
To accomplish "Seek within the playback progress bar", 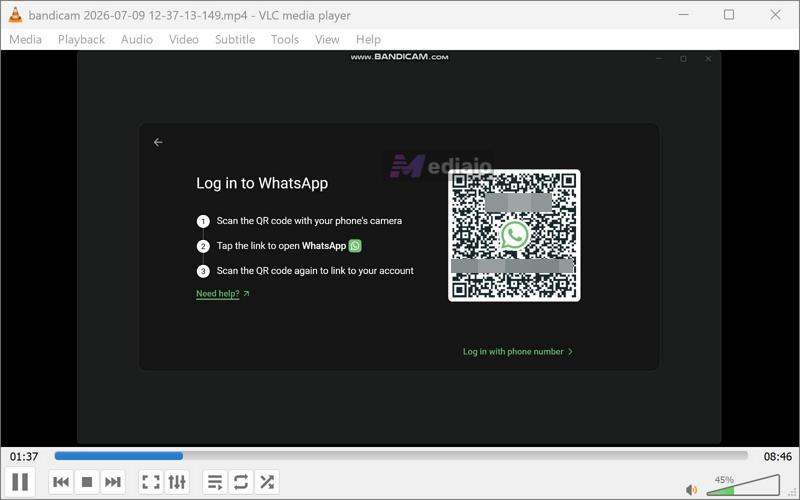I will [401, 456].
